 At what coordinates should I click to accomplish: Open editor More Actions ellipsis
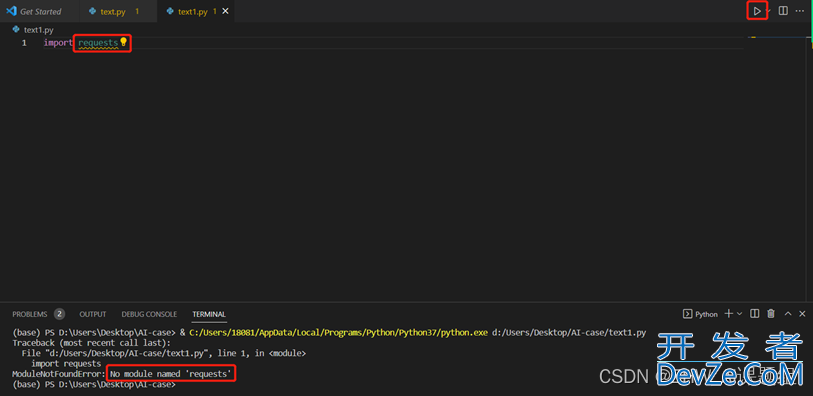tap(800, 11)
